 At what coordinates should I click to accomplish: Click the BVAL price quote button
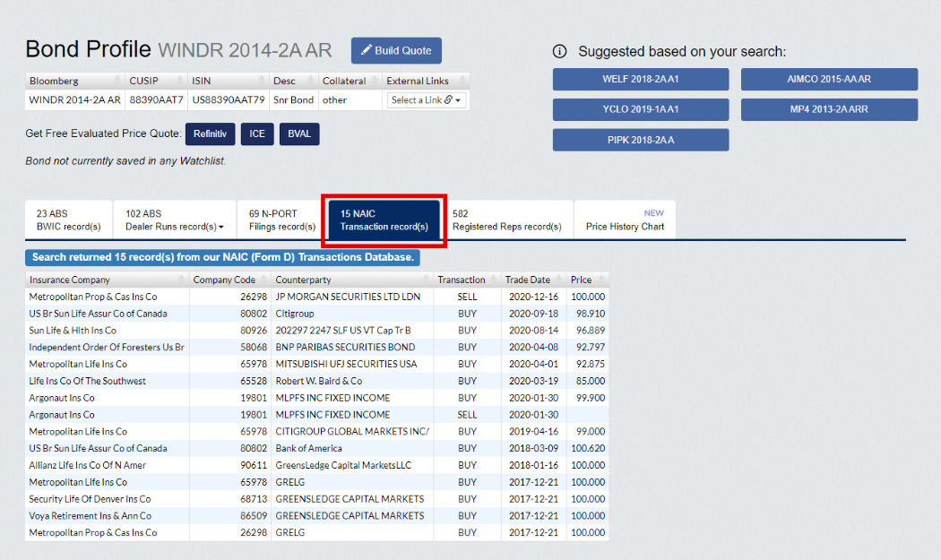pos(299,134)
